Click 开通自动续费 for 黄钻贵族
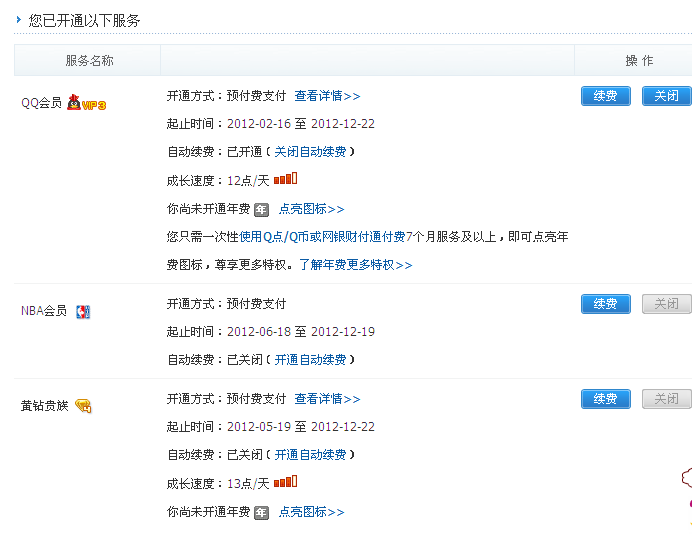The width and height of the screenshot is (692, 534). [x=310, y=455]
